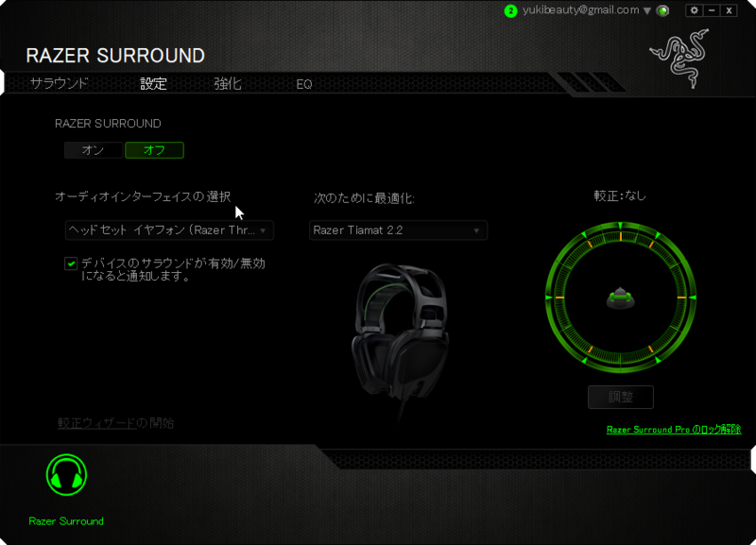Viewport: 756px width, 545px height.
Task: Open the audio interface ヘッドセット dropdown
Action: click(169, 230)
